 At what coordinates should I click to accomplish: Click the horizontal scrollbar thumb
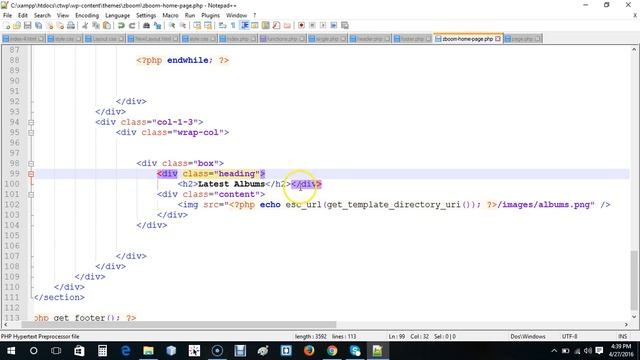pos(178,324)
